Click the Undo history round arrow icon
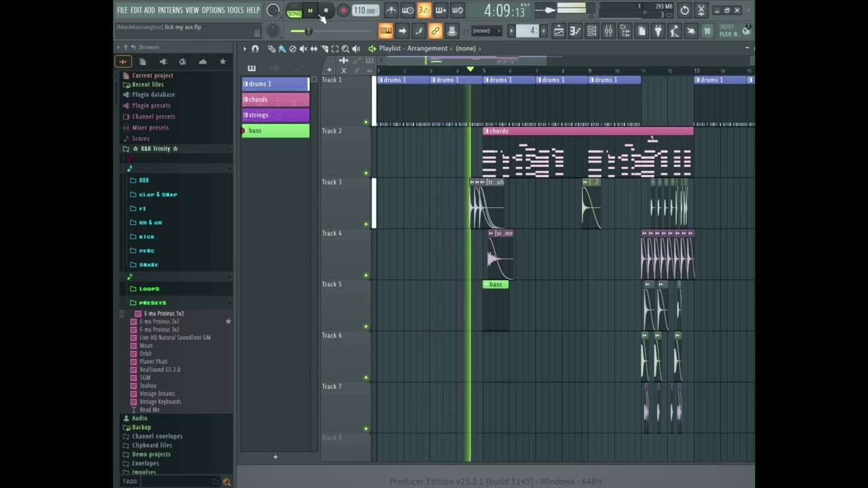This screenshot has width=868, height=488. coord(685,10)
